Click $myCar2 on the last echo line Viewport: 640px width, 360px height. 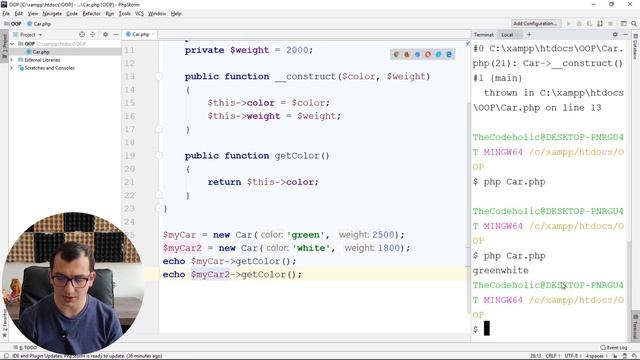[210, 274]
